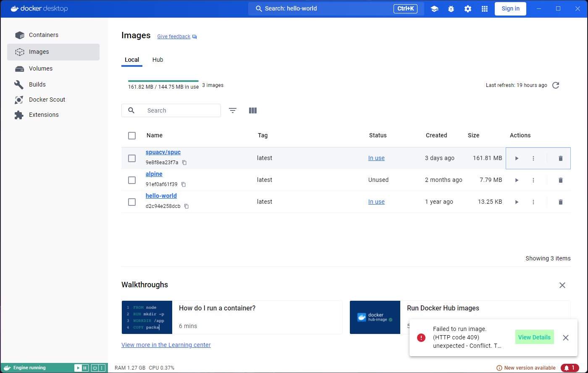Dismiss the Failed to run image notification
The image size is (588, 373).
pyautogui.click(x=566, y=338)
